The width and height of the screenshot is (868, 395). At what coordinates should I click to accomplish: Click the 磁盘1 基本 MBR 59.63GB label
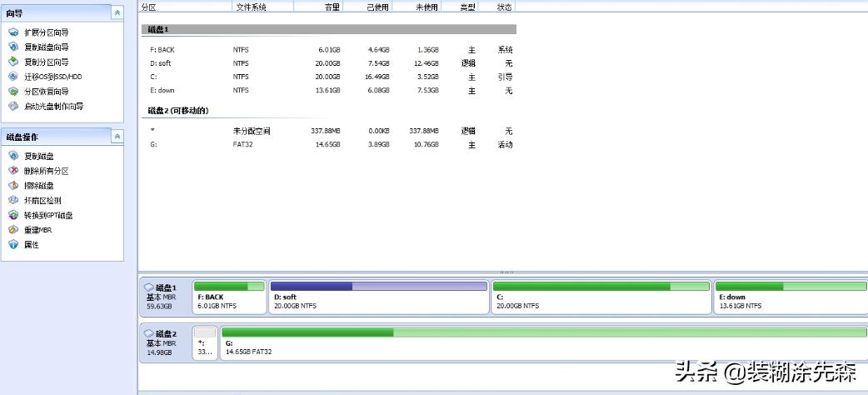click(x=161, y=297)
